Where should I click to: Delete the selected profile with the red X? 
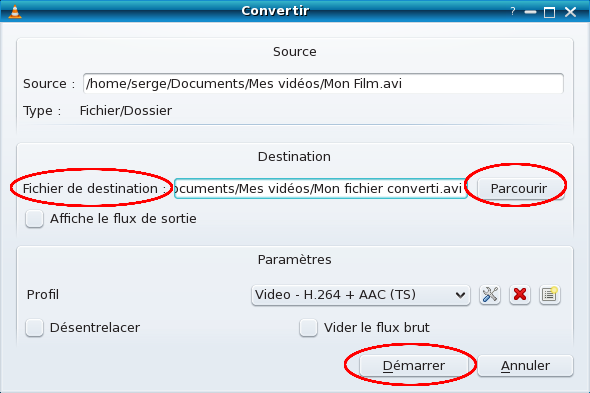point(520,294)
